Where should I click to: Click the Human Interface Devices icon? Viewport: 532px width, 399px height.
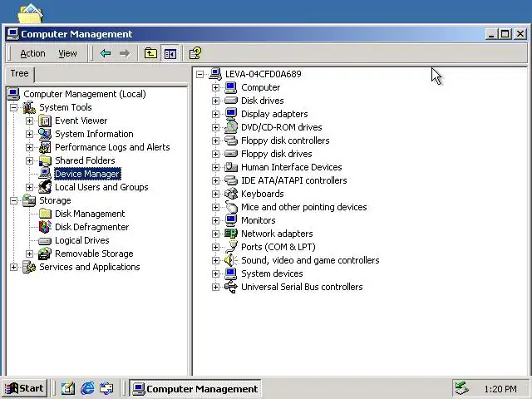coord(231,167)
